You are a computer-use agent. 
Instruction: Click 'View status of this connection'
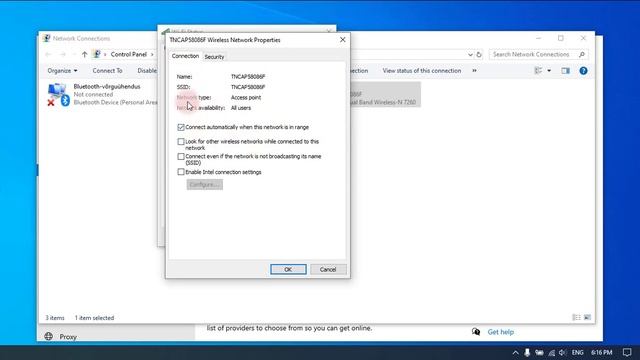pos(422,71)
